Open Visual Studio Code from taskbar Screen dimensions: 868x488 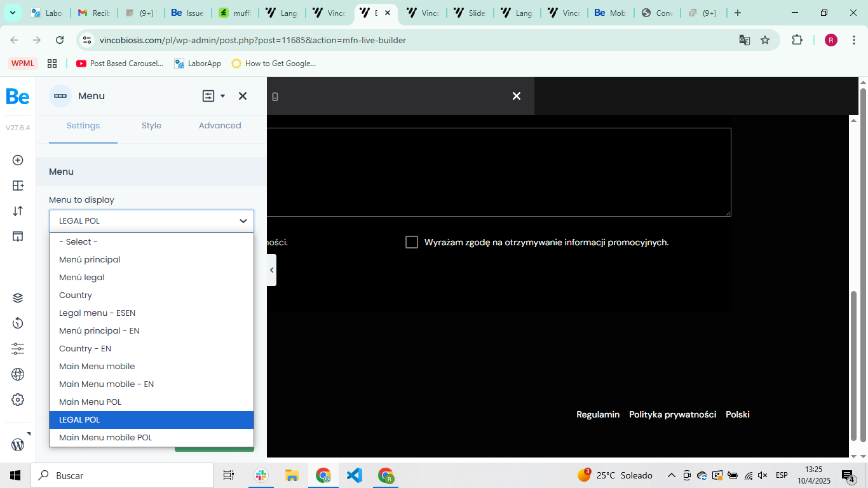click(x=355, y=475)
